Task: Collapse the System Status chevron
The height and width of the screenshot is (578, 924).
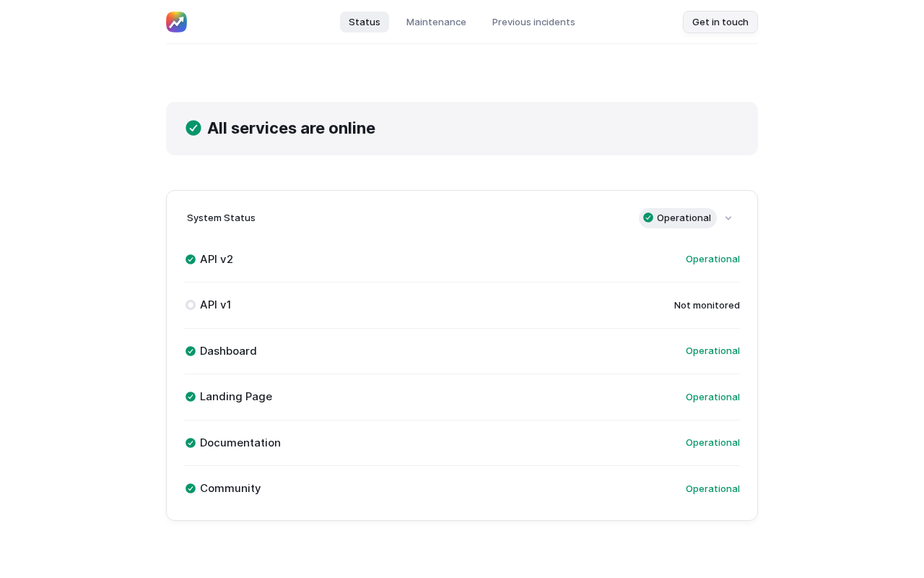Action: pos(728,218)
